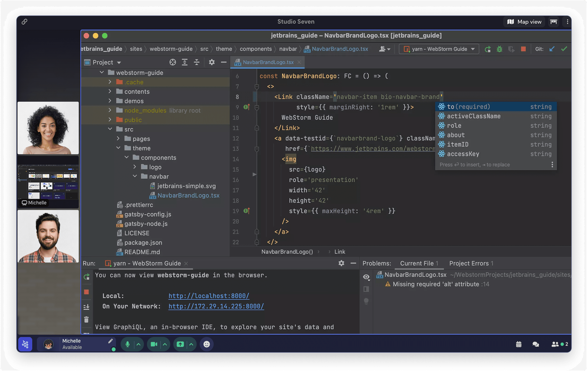This screenshot has width=588, height=373.
Task: Open the http://172.29.14.225:8000/ network link
Action: [x=216, y=307]
